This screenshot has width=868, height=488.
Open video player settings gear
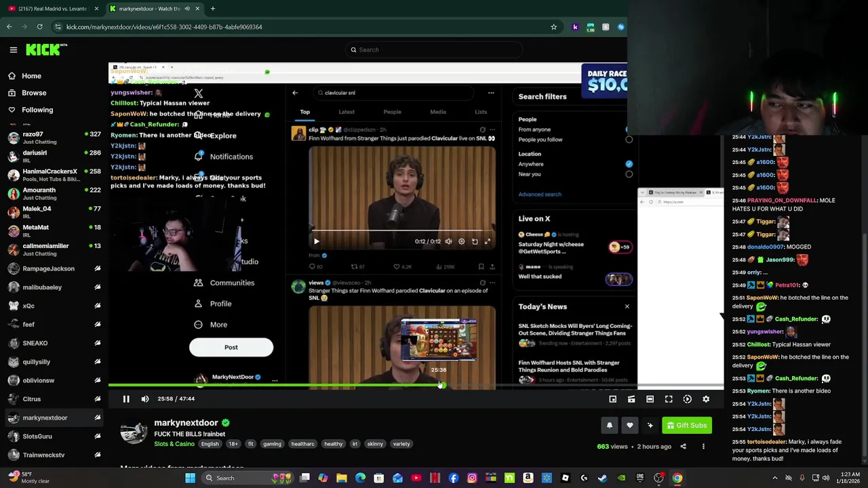706,399
